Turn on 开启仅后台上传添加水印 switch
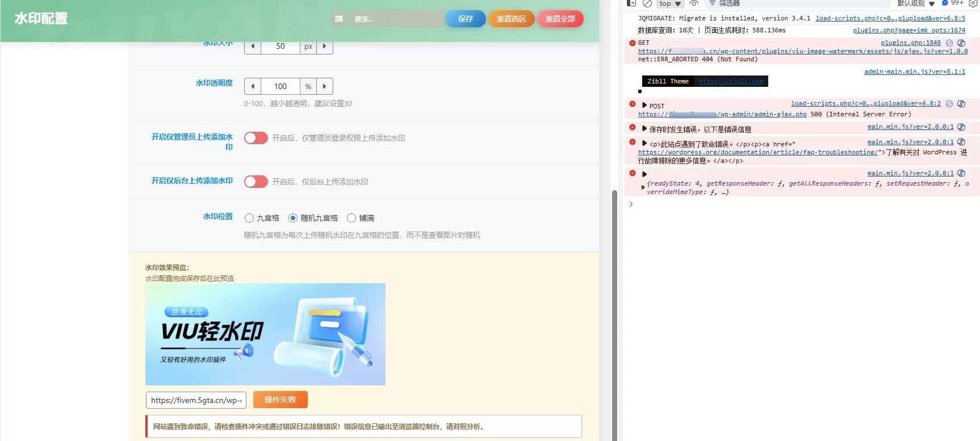 click(256, 182)
